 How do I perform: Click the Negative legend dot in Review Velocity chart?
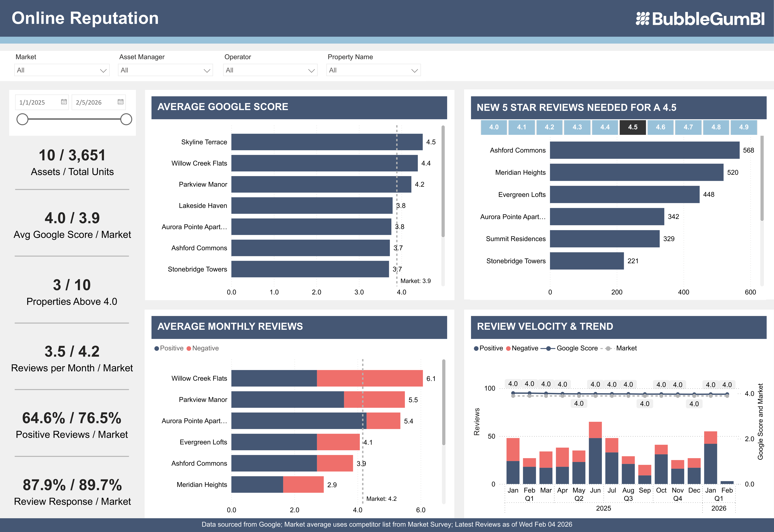[508, 348]
